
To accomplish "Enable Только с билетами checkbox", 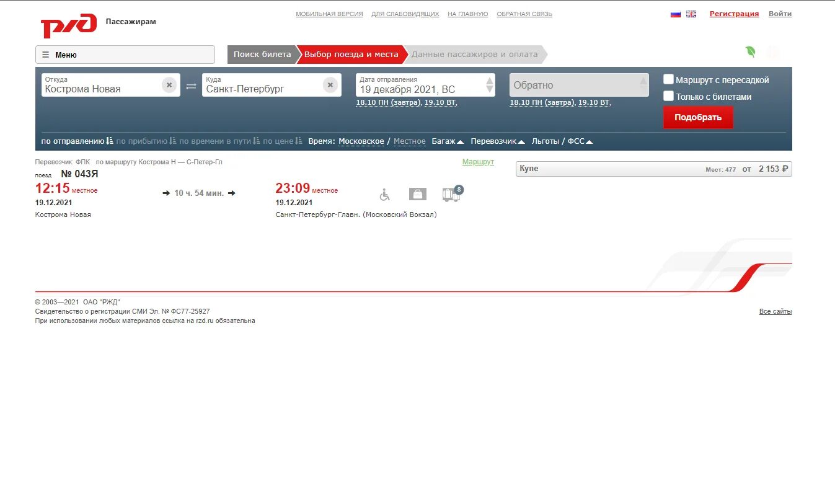I will coord(668,96).
